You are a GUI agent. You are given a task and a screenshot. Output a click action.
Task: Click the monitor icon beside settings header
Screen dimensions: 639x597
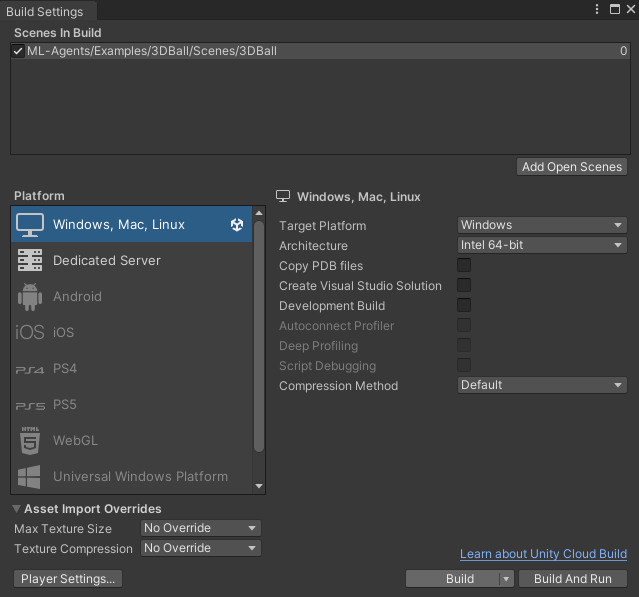[x=283, y=196]
